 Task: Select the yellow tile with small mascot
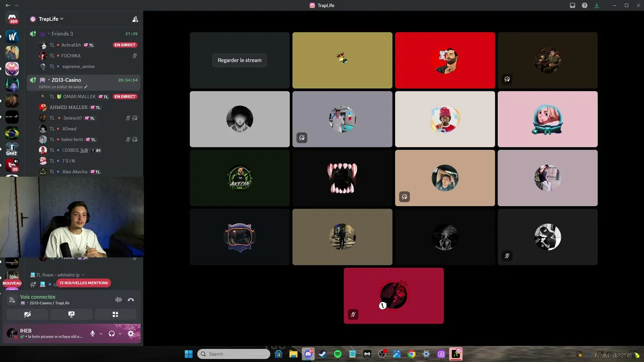click(x=342, y=60)
